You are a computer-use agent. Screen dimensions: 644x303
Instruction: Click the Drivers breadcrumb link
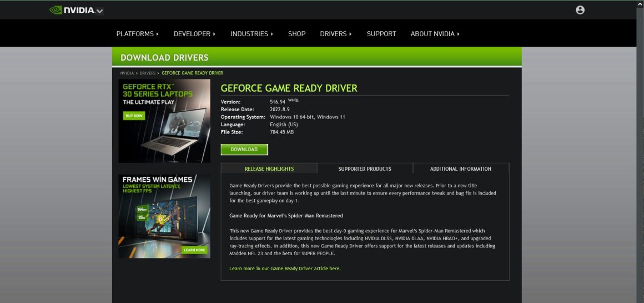click(x=148, y=73)
